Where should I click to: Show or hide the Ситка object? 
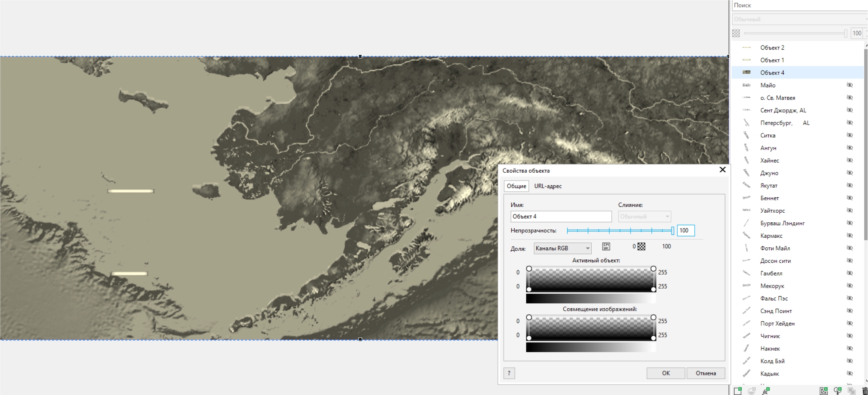[849, 135]
